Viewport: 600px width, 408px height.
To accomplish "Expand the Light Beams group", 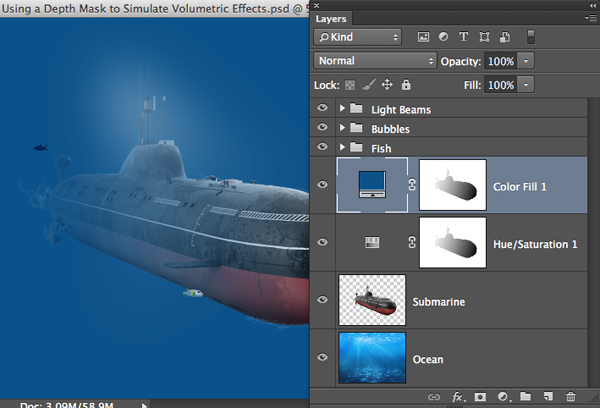I will [343, 108].
